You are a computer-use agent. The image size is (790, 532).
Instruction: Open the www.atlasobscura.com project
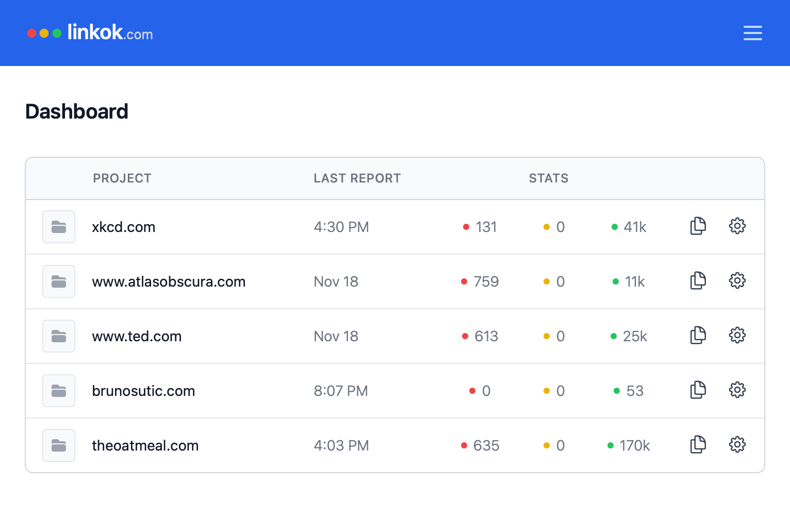tap(169, 282)
